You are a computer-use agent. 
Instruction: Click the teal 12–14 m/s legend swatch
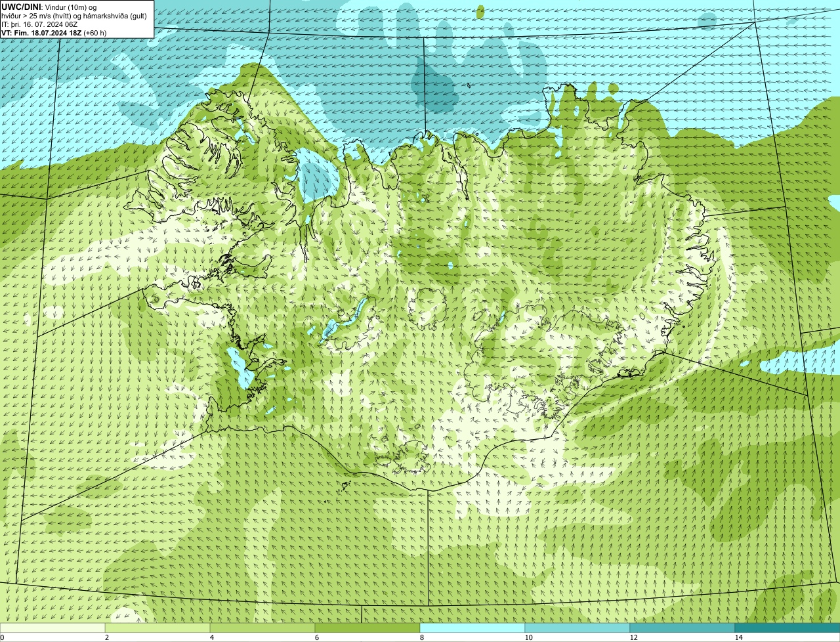tap(682, 628)
